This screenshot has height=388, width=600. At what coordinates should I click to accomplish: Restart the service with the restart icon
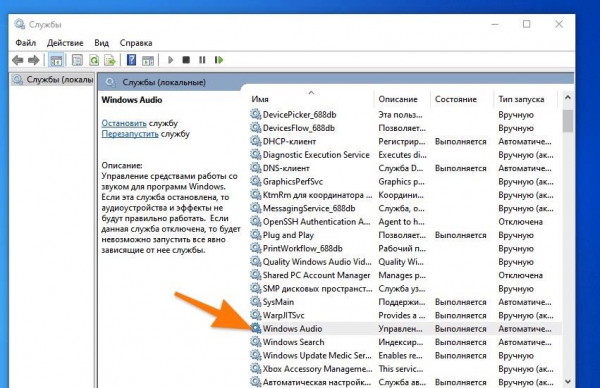point(219,60)
